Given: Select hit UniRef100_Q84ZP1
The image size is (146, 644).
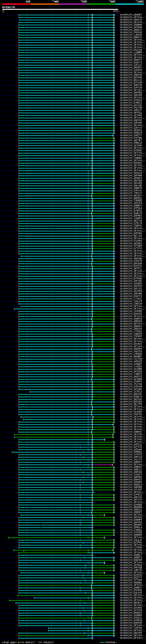Looking at the screenshot, I should (131, 130).
